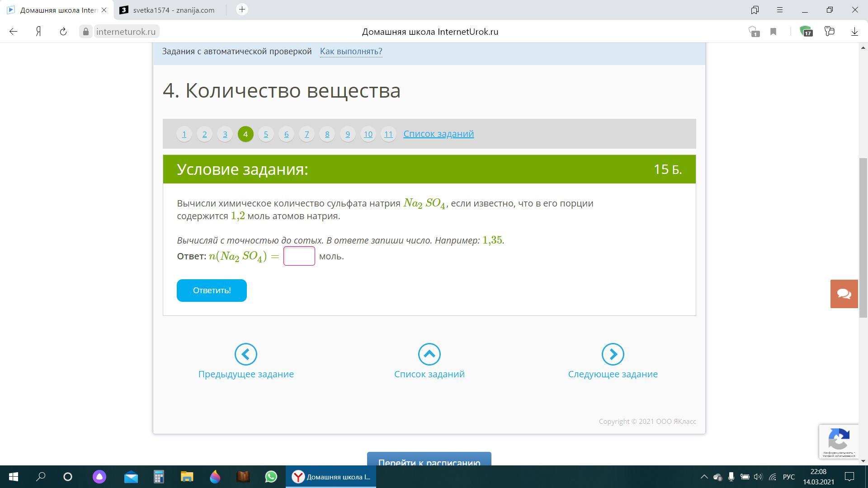Click the Yandex home Я button
The height and width of the screenshot is (488, 868).
(x=39, y=32)
